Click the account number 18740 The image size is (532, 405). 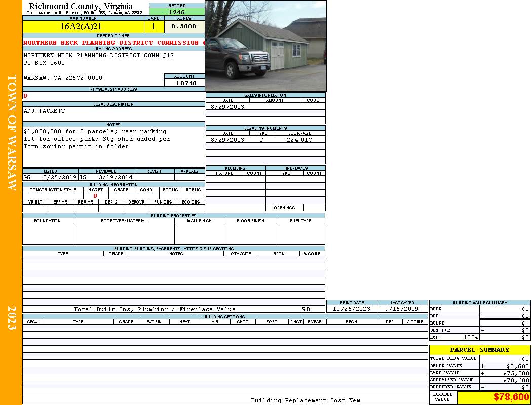[x=185, y=83]
